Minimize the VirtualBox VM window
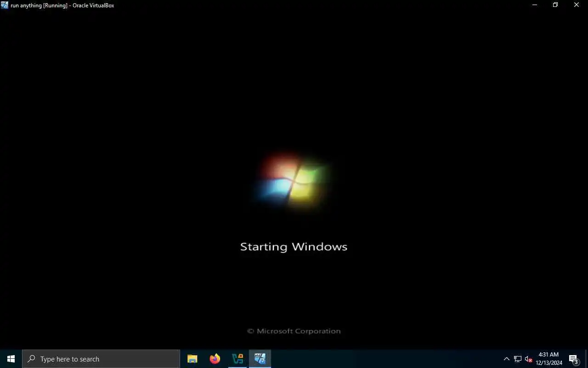The width and height of the screenshot is (588, 368). [534, 5]
